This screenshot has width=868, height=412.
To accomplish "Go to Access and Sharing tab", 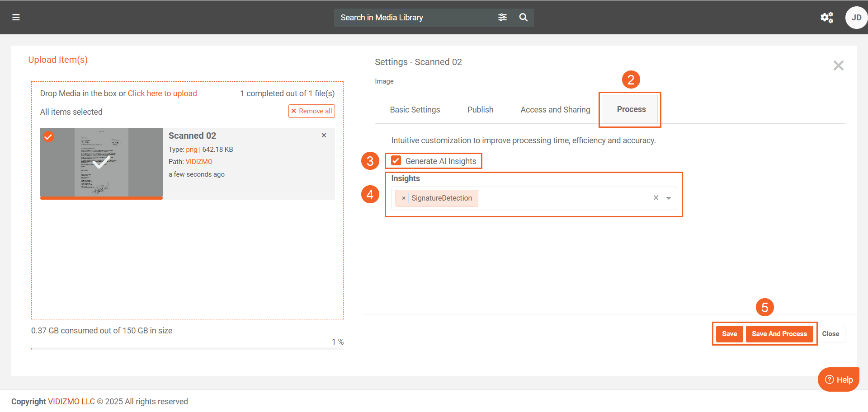I will [555, 110].
